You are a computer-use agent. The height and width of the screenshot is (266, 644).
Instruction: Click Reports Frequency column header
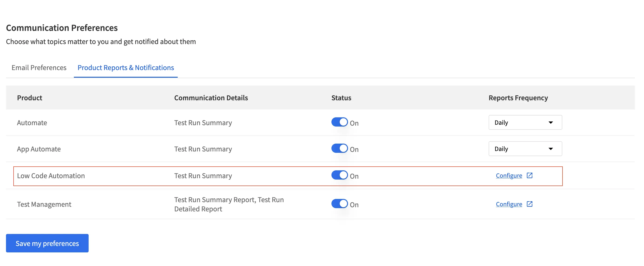tap(518, 98)
